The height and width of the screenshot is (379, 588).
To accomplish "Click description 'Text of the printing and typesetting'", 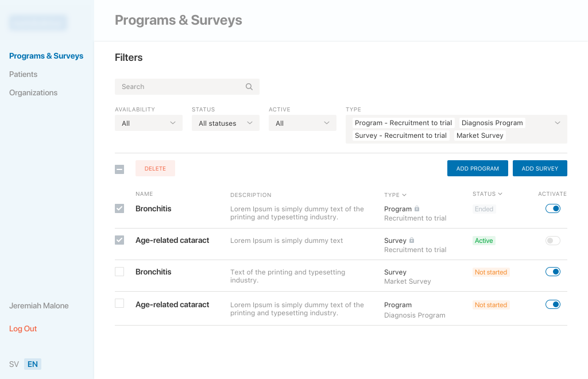I will click(x=288, y=276).
